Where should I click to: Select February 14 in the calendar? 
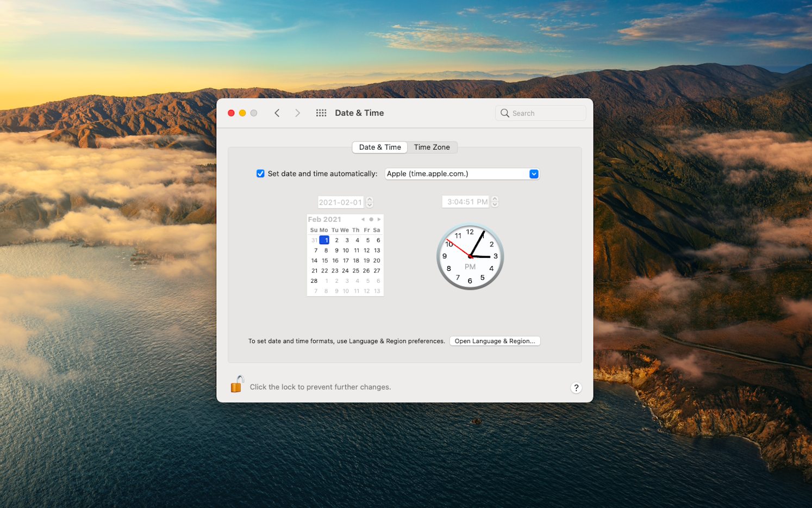(x=314, y=260)
